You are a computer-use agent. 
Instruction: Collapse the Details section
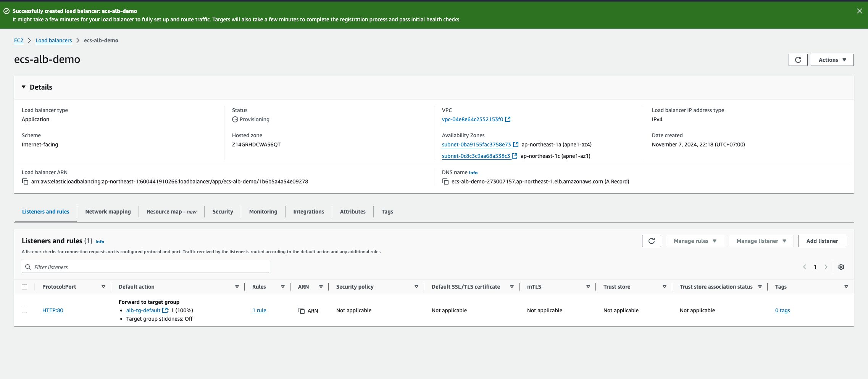[x=24, y=87]
